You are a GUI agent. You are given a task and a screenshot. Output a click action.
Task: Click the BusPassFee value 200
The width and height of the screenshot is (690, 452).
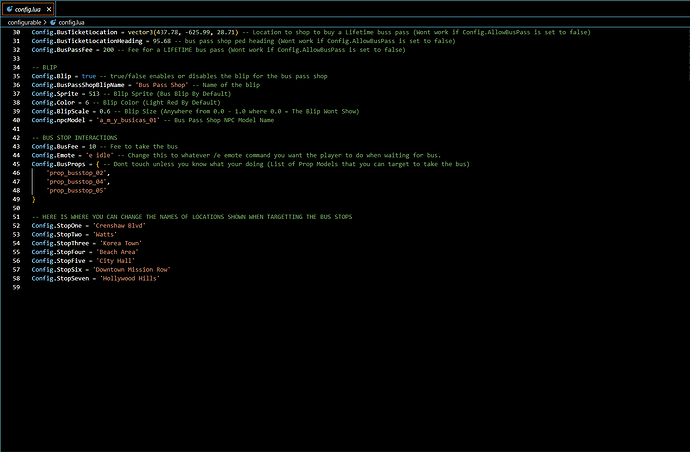pyautogui.click(x=108, y=50)
